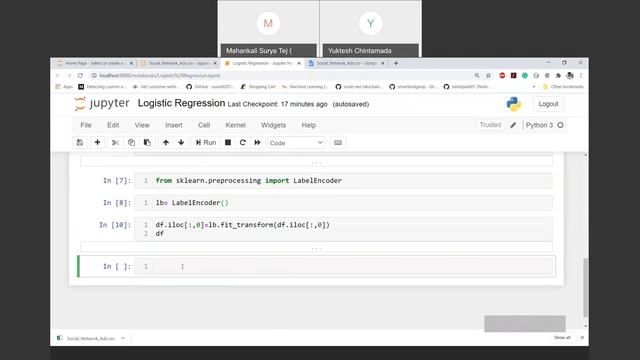The width and height of the screenshot is (640, 360).
Task: Switch to Social_Network_Ads.csv Google tab
Action: point(346,63)
